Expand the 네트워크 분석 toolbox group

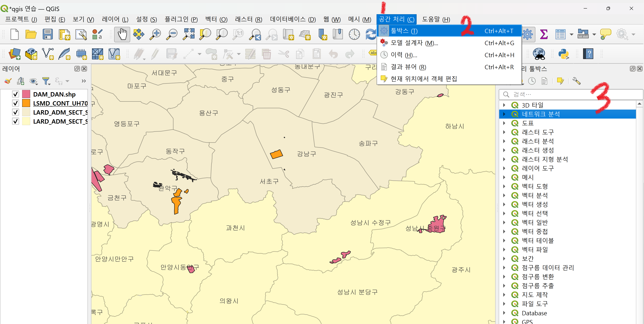coord(504,114)
